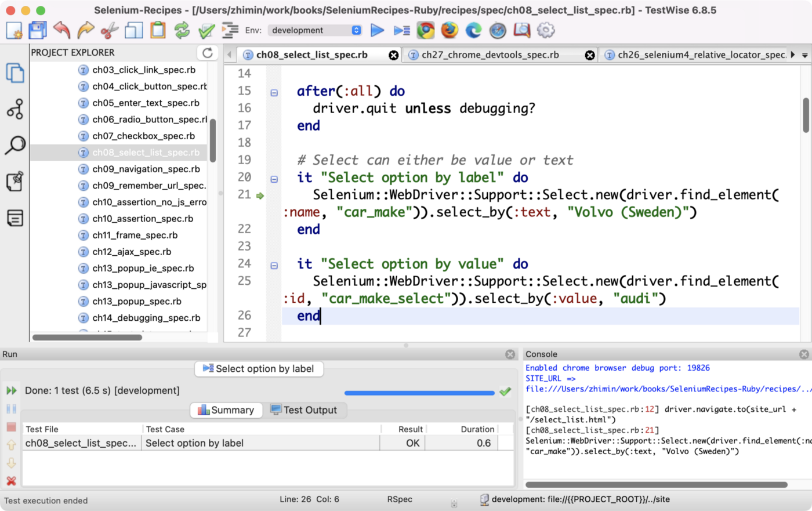Open the Env development dropdown
Screen dimensions: 812x511
click(x=316, y=30)
